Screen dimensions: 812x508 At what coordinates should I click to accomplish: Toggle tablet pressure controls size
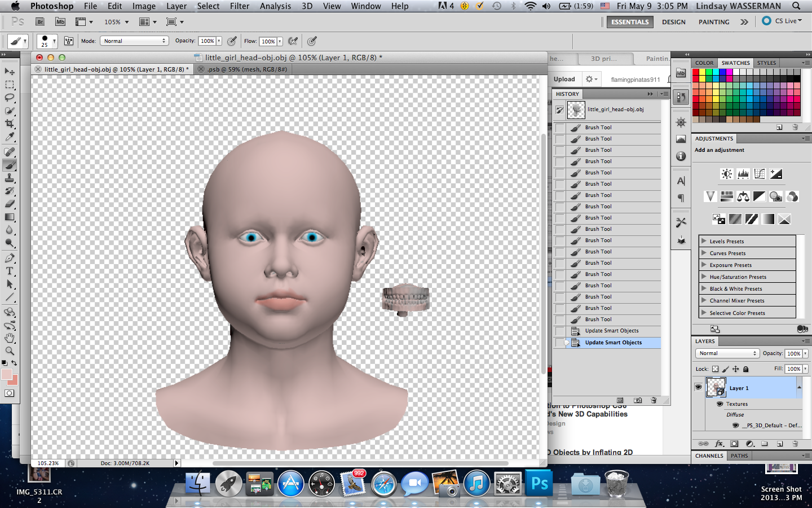[x=312, y=41]
